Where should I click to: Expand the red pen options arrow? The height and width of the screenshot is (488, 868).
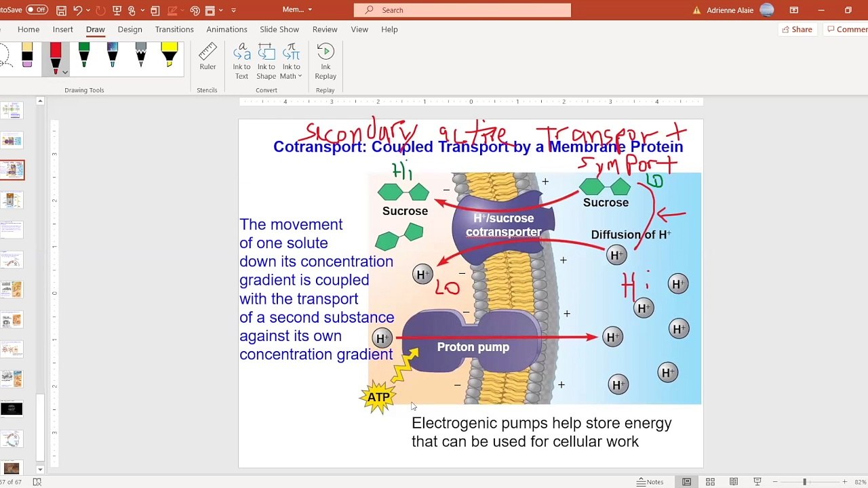(x=64, y=72)
